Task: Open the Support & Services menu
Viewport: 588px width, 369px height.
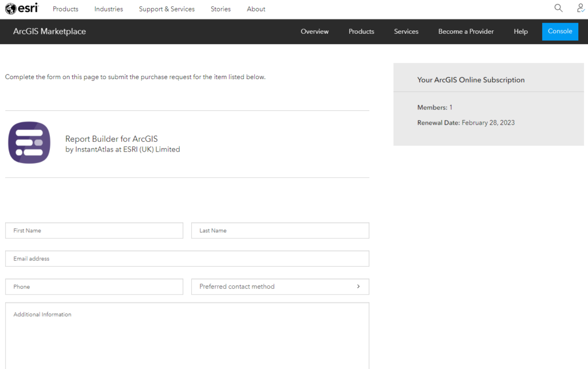Action: 167,9
